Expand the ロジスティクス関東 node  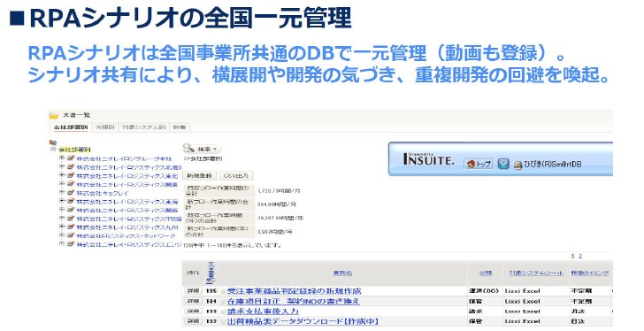click(62, 183)
